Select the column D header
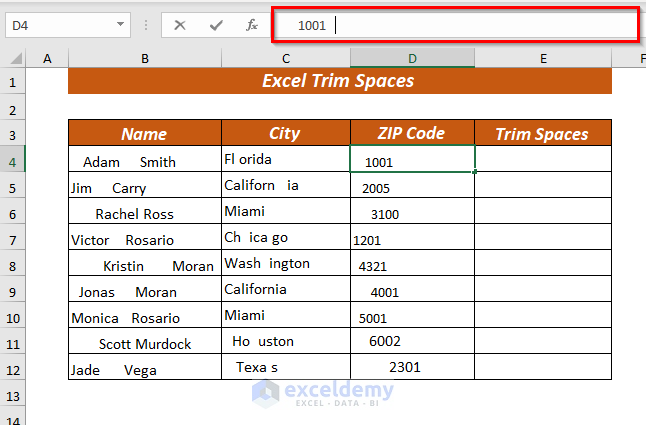 (x=412, y=58)
